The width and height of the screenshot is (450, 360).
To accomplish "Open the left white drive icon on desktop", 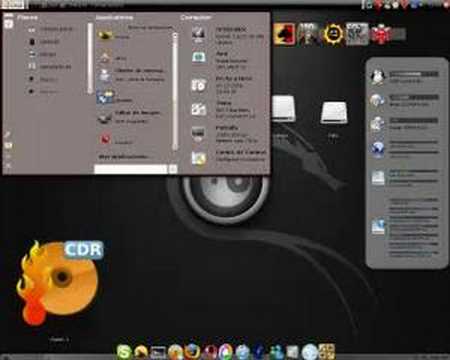I will [283, 108].
